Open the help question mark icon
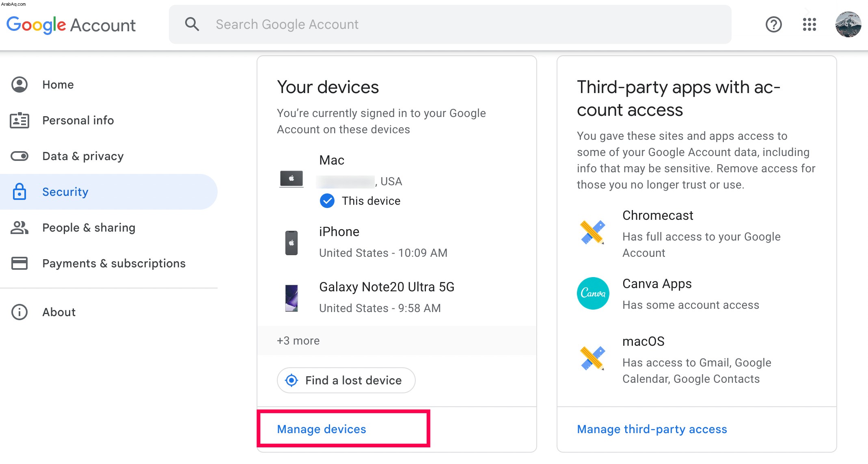 (x=774, y=24)
